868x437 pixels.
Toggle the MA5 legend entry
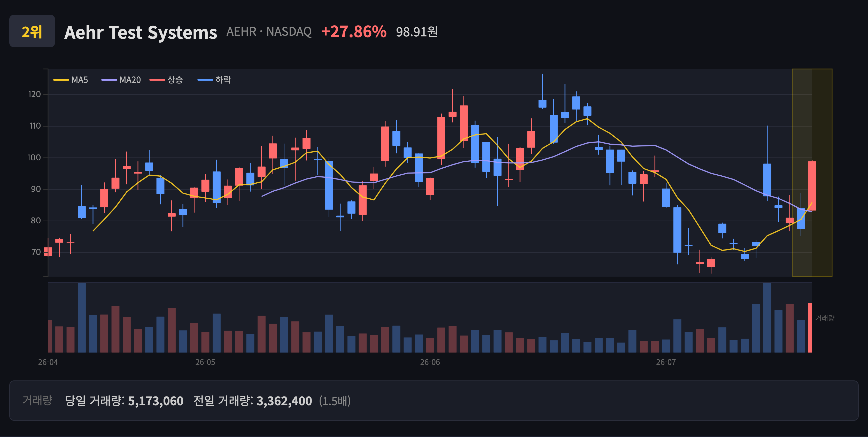71,80
